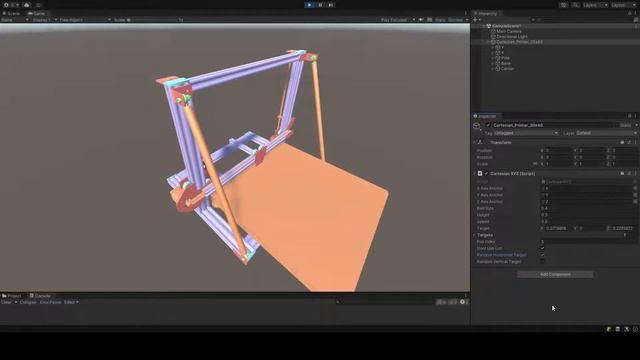Click the Target X value field

pyautogui.click(x=558, y=228)
